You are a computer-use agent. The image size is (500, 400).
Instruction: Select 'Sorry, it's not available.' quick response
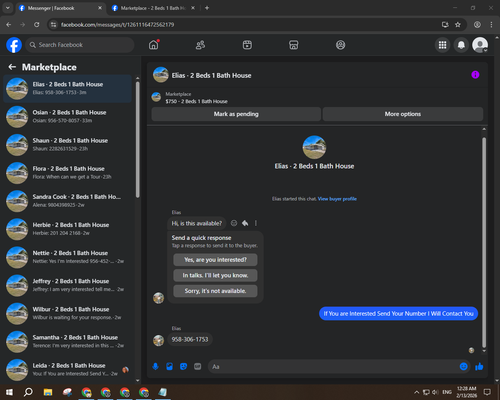click(215, 291)
